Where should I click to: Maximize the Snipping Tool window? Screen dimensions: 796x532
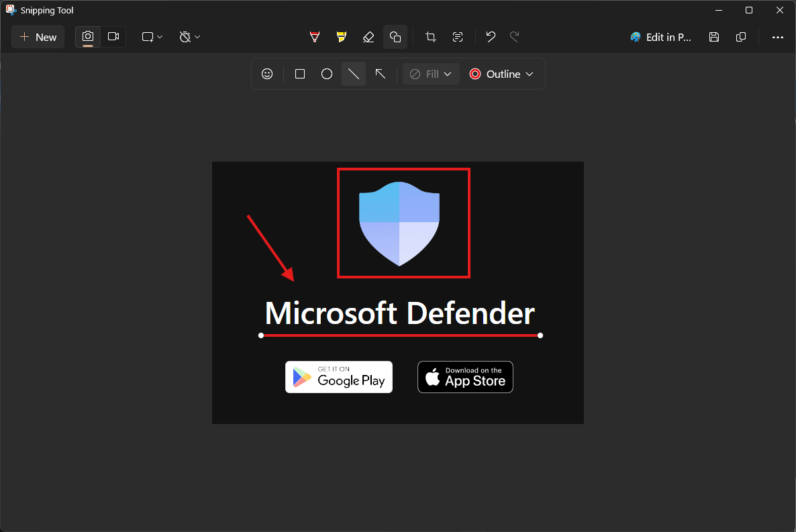(x=749, y=10)
